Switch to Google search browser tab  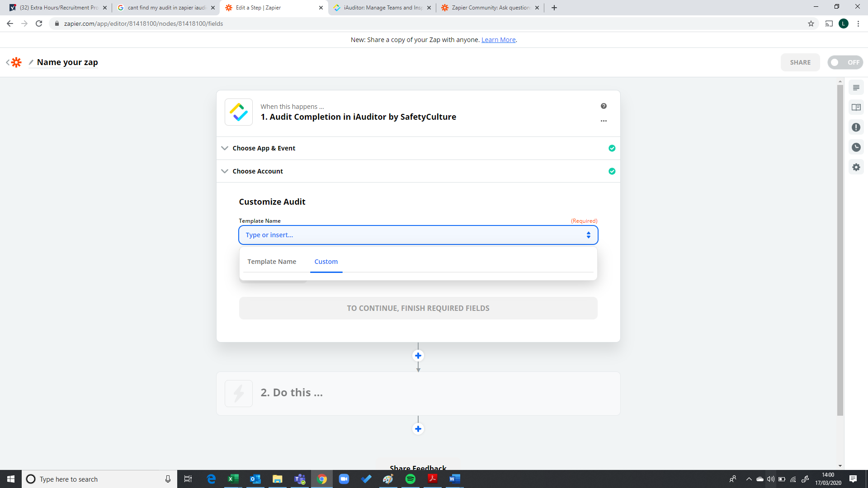[x=166, y=8]
